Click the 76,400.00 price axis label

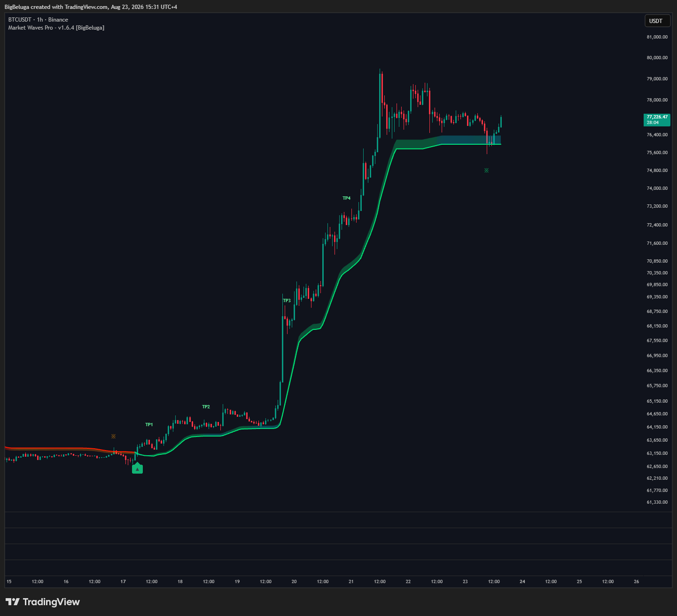click(x=657, y=135)
